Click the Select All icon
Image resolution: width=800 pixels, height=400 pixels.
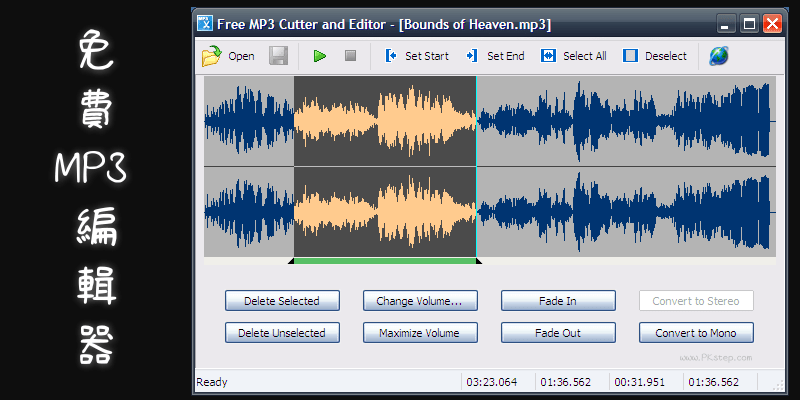(548, 56)
